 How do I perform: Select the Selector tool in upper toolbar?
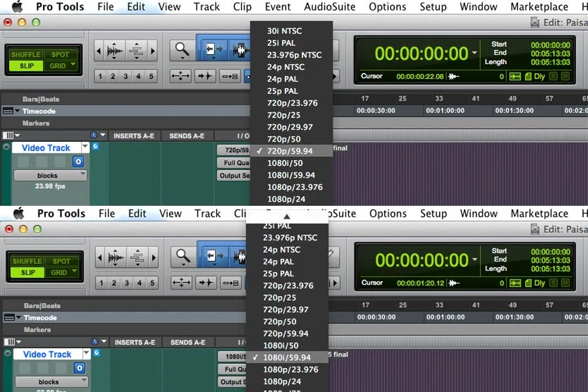240,50
